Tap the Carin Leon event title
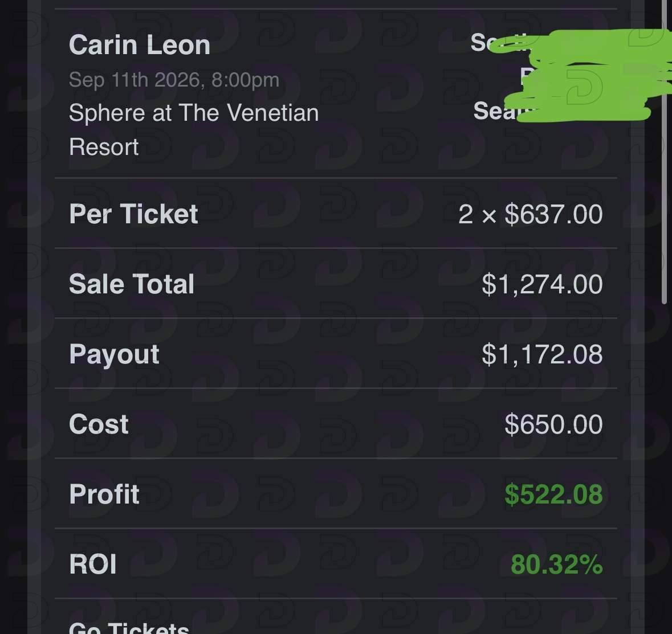This screenshot has height=634, width=672. coord(139,45)
